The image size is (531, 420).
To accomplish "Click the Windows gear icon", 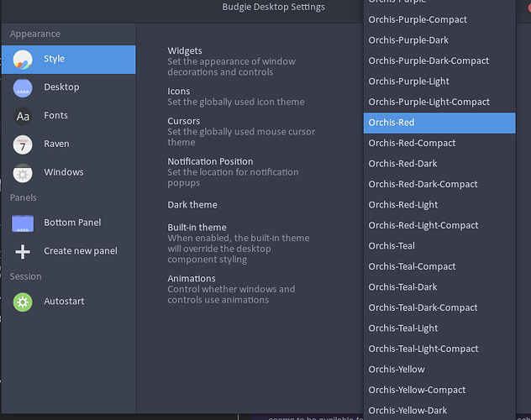I will pyautogui.click(x=23, y=173).
